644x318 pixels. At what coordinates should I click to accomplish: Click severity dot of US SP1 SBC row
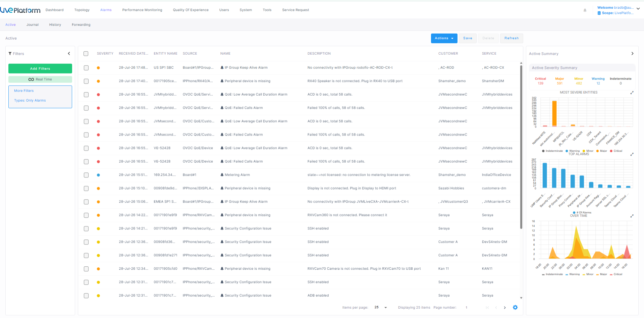(x=98, y=68)
